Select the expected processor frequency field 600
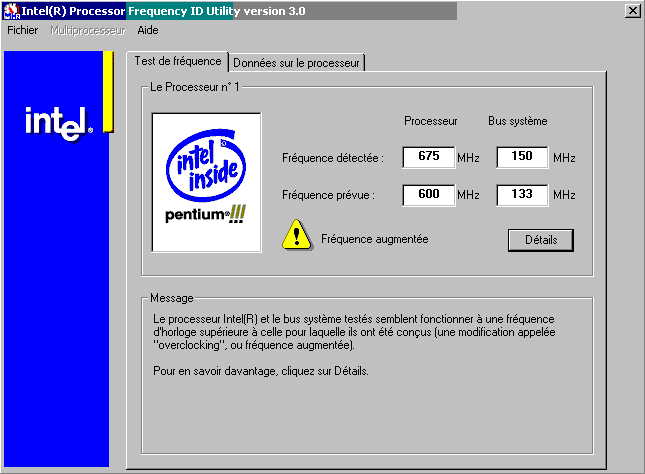 pyautogui.click(x=429, y=195)
